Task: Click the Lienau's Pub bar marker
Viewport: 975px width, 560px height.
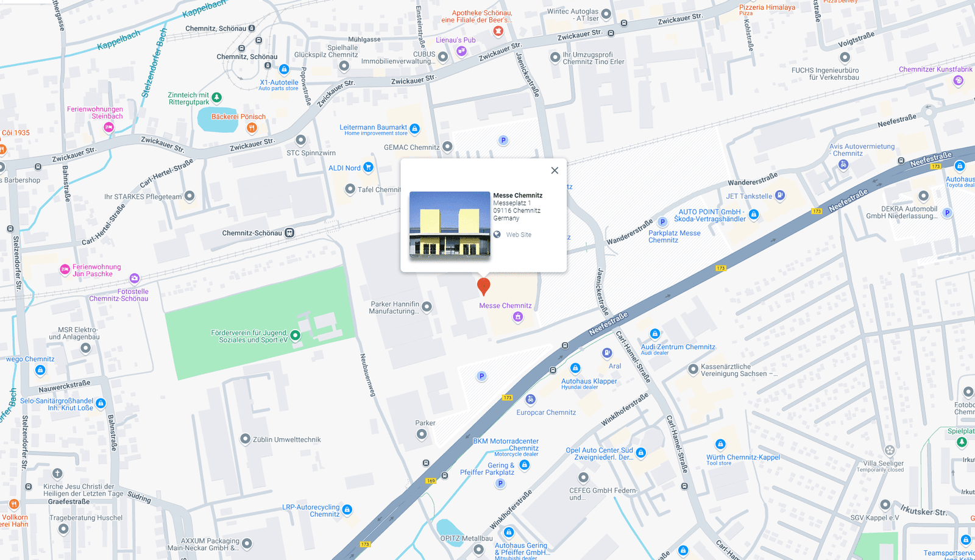Action: pos(461,51)
